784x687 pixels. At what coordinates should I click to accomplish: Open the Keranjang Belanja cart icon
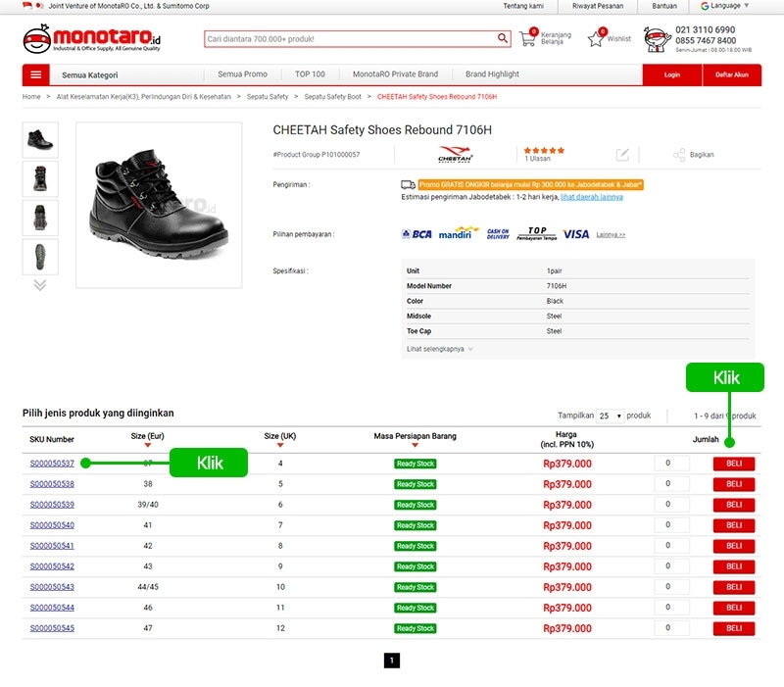(528, 40)
